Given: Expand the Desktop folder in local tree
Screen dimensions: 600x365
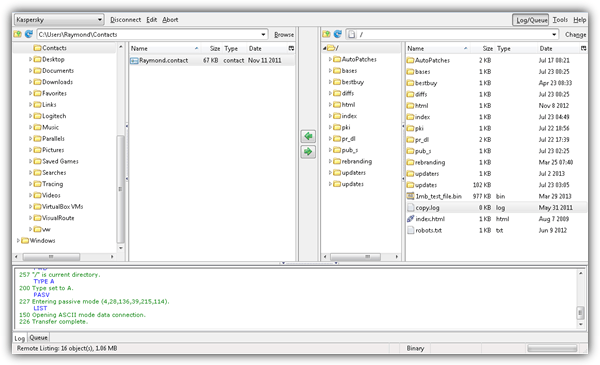Looking at the screenshot, I should click(30, 59).
